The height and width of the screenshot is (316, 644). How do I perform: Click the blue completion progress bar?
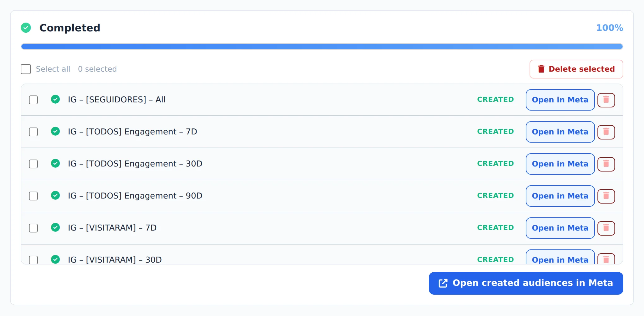point(322,46)
